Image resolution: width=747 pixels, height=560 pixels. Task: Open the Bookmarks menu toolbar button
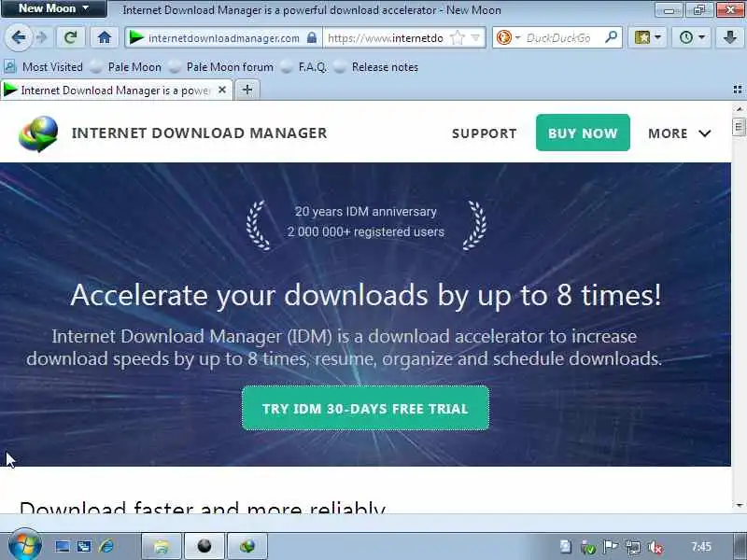click(x=647, y=37)
